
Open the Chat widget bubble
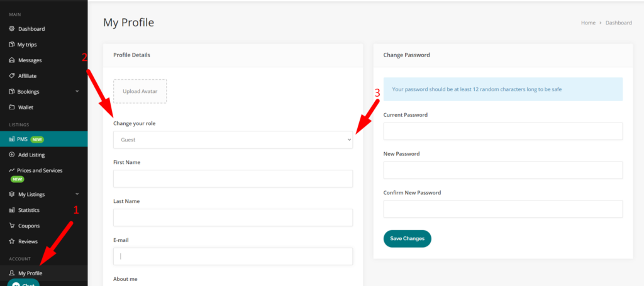tap(23, 283)
